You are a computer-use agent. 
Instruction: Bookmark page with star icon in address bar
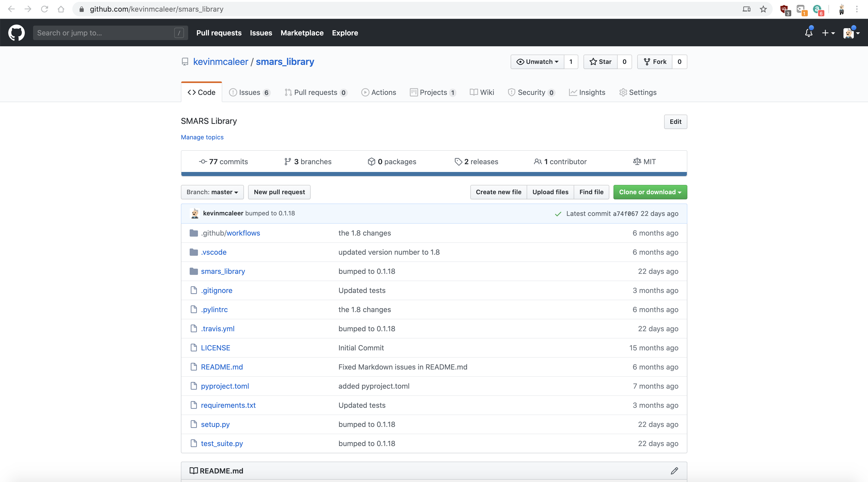pos(763,9)
